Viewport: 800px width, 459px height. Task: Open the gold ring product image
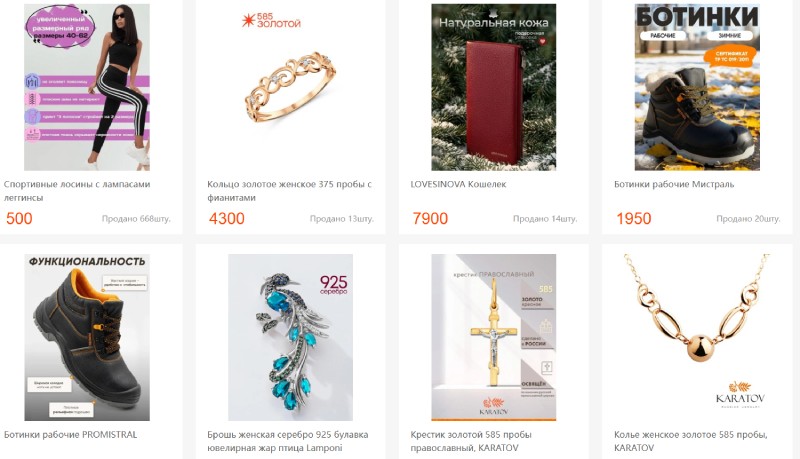pyautogui.click(x=290, y=87)
